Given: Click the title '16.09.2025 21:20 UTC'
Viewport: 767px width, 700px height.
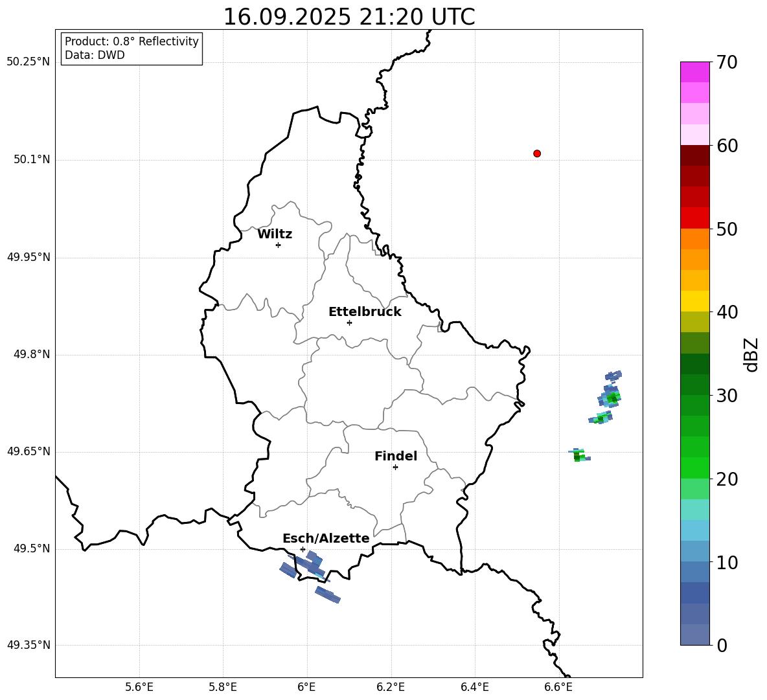Looking at the screenshot, I should [x=349, y=17].
